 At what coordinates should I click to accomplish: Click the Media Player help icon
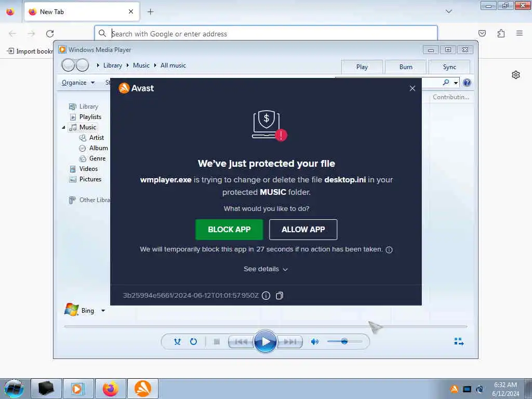point(467,83)
